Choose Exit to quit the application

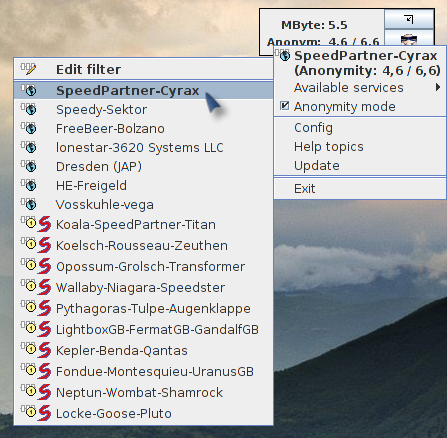click(360, 189)
